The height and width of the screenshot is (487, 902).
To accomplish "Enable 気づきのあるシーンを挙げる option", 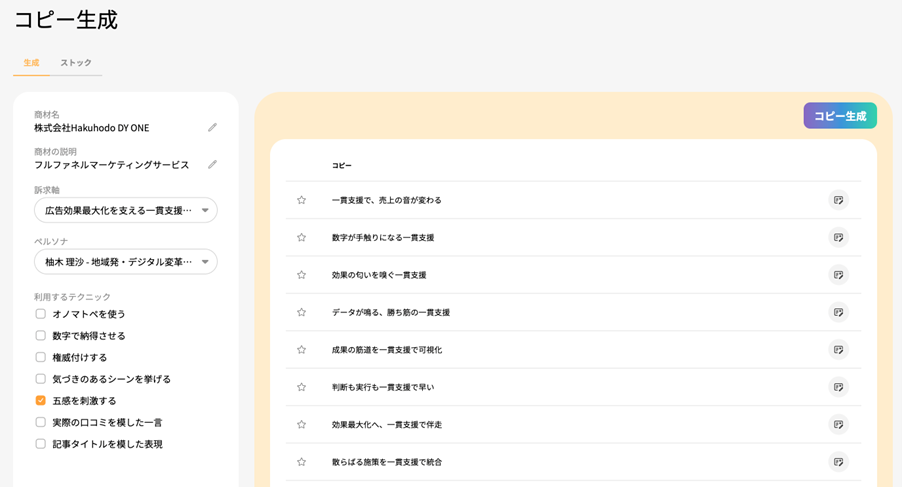I will (40, 379).
